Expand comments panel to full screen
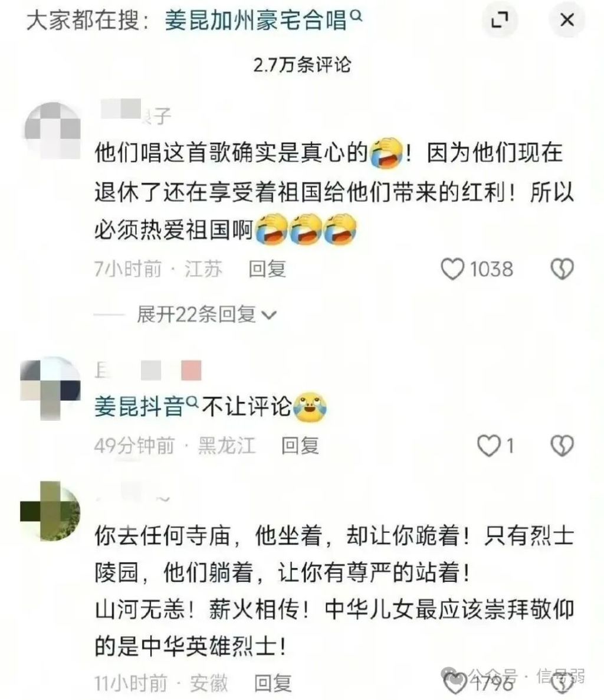 [500, 20]
